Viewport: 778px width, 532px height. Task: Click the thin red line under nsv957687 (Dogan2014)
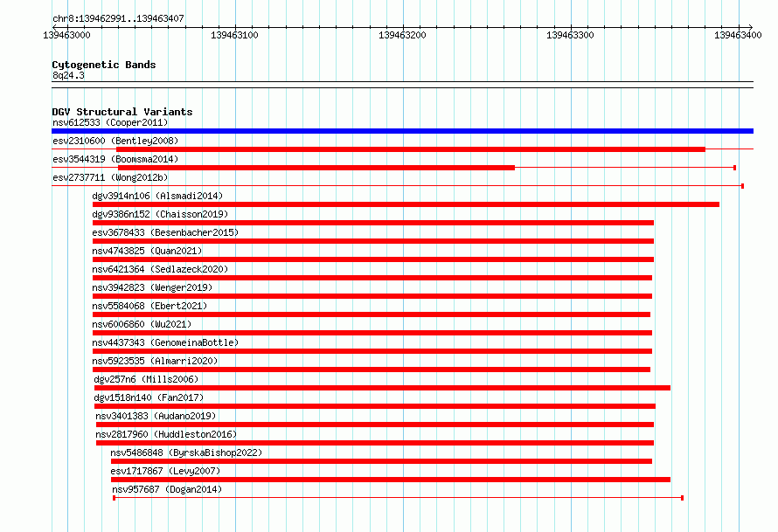click(x=398, y=498)
